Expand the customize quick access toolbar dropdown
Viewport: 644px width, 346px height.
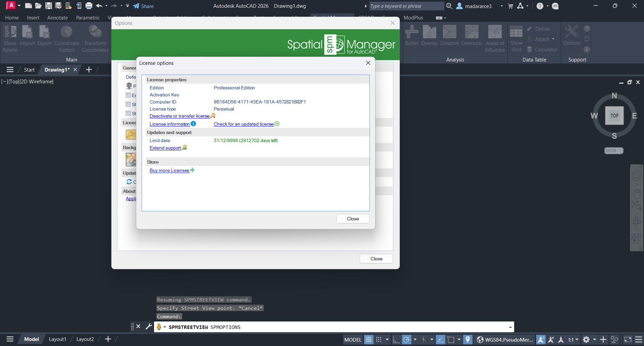pos(128,6)
